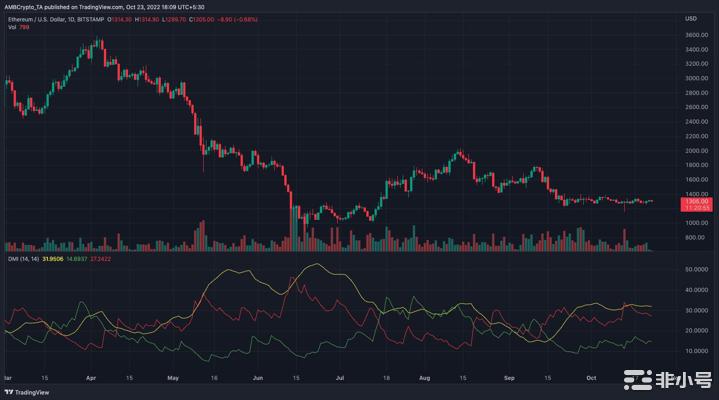This screenshot has width=719, height=400.
Task: Click the 3600.00 price axis label
Action: pyautogui.click(x=696, y=35)
